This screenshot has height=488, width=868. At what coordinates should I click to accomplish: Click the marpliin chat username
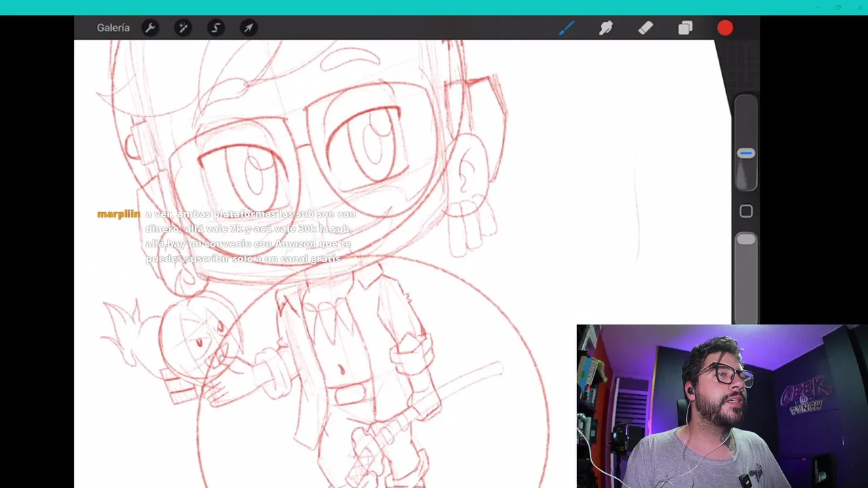click(x=119, y=214)
